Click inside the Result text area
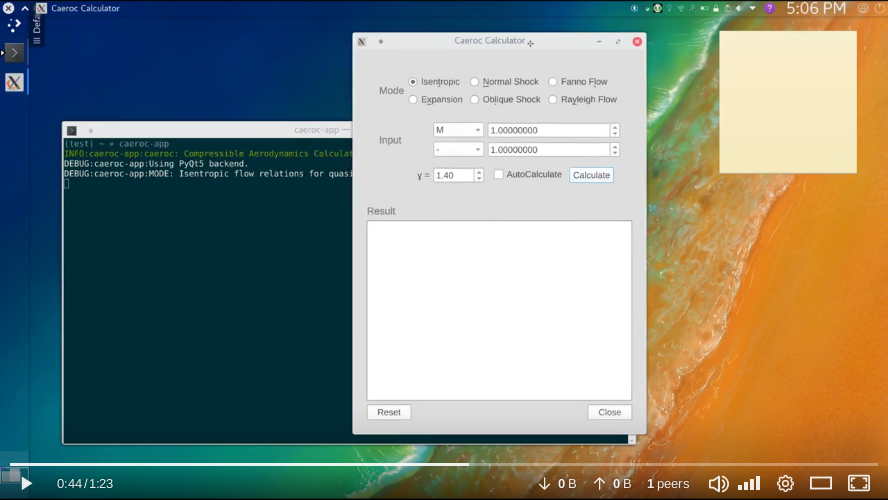This screenshot has width=888, height=500. (x=499, y=310)
